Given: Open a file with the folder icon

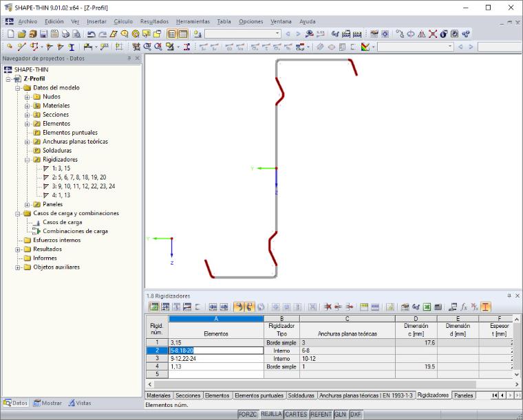Looking at the screenshot, I should click(x=22, y=34).
